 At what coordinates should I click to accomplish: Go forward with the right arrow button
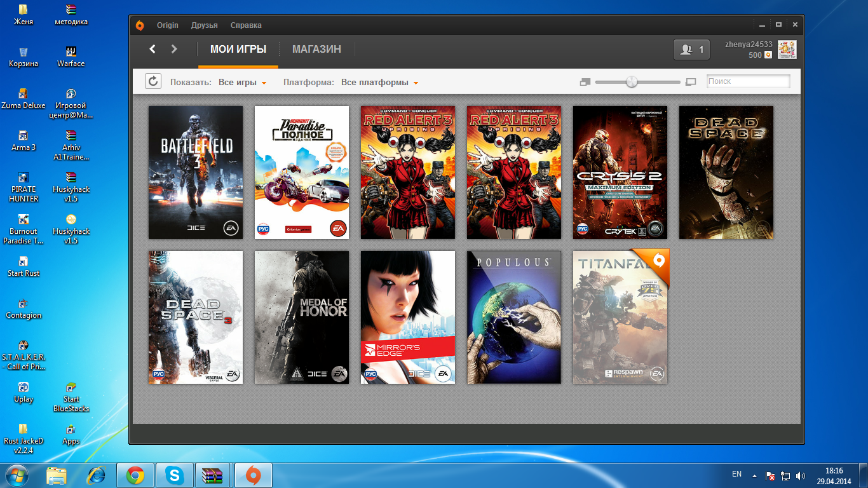(174, 49)
